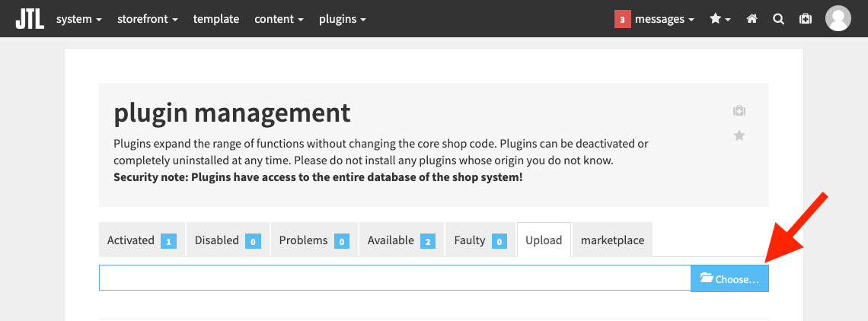This screenshot has width=868, height=321.
Task: Expand the system menu
Action: (x=78, y=19)
